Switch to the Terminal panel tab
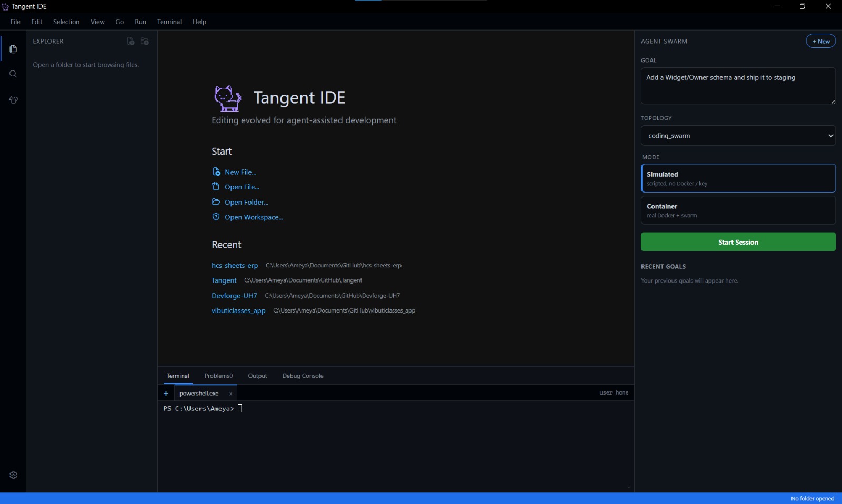This screenshot has height=504, width=842. [x=178, y=376]
